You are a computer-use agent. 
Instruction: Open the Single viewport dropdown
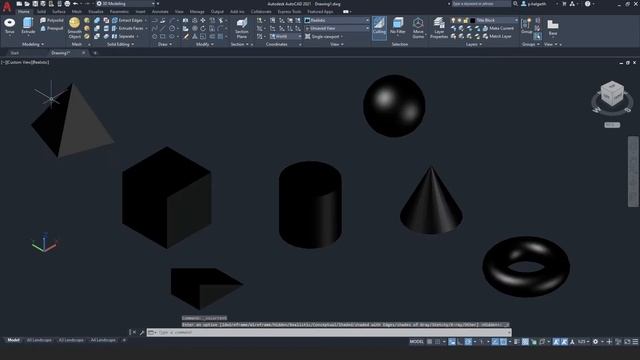[325, 36]
